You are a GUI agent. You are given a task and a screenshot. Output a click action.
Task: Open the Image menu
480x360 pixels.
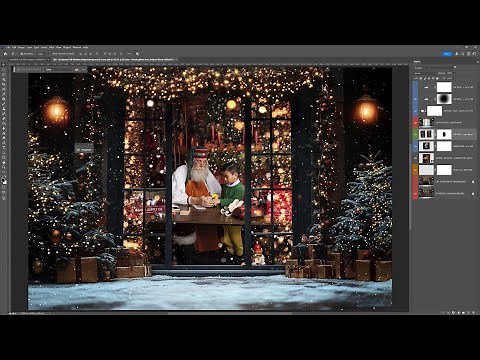coord(21,47)
